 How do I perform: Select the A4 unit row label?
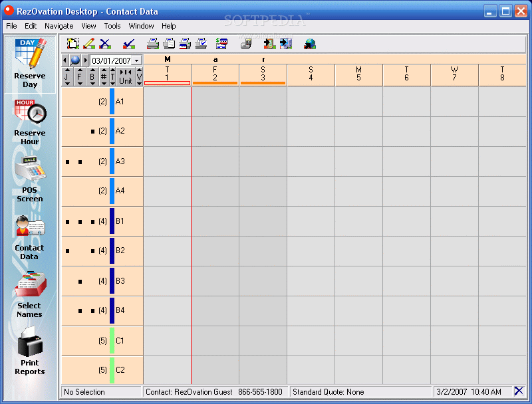(120, 191)
